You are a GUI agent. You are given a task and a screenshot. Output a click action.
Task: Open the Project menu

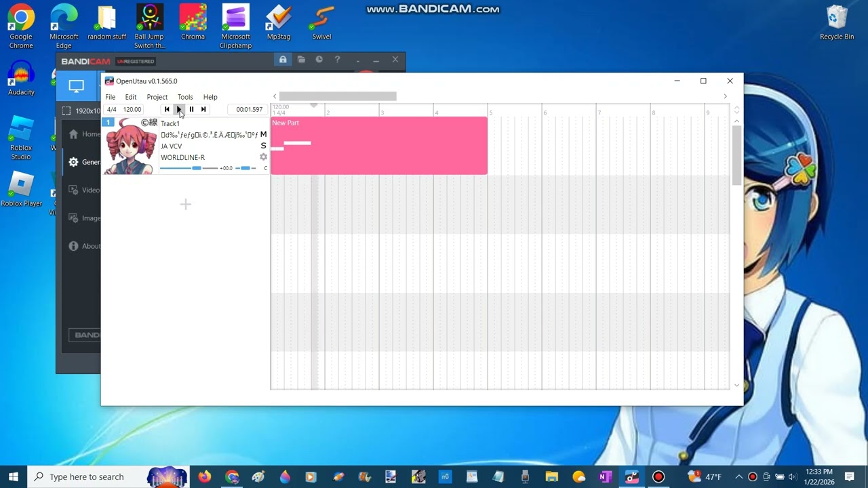coord(157,97)
